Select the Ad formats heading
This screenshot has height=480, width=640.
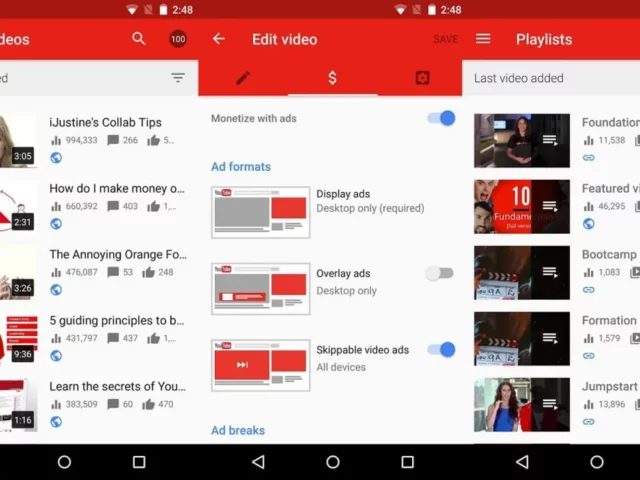coord(241,167)
